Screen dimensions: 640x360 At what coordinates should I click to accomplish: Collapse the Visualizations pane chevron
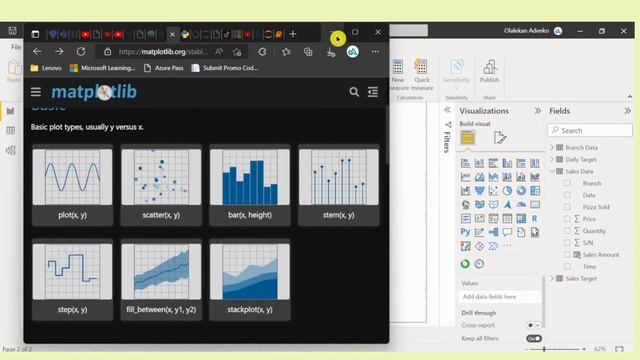tap(538, 111)
